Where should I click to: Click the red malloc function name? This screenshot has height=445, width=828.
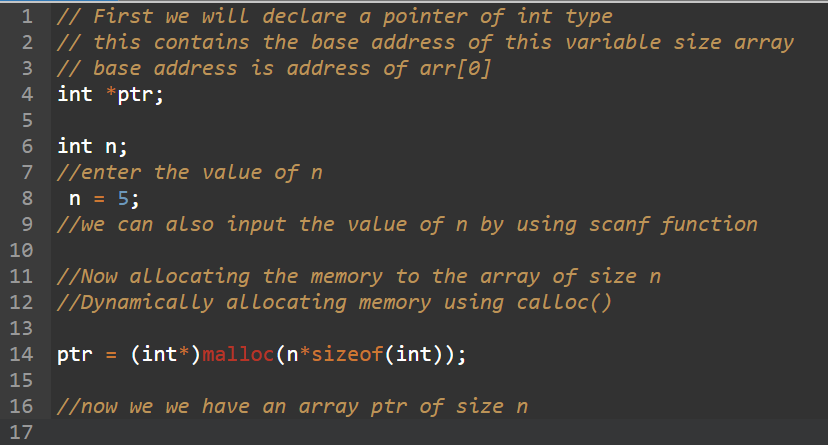(x=238, y=354)
